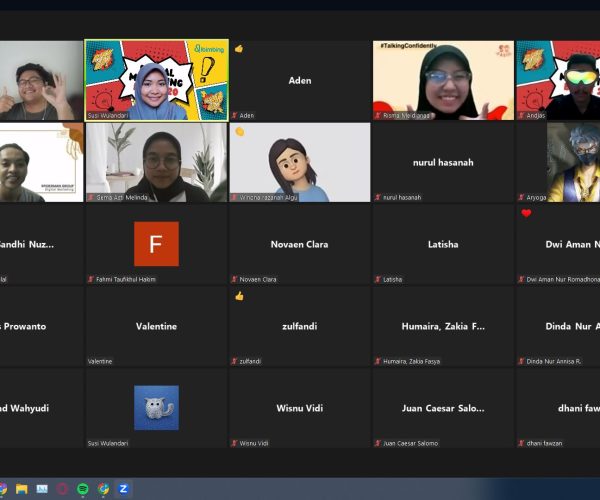Click the 'Dwi Aman N' name in the tile center
Viewport: 600px width, 500px height.
point(573,244)
